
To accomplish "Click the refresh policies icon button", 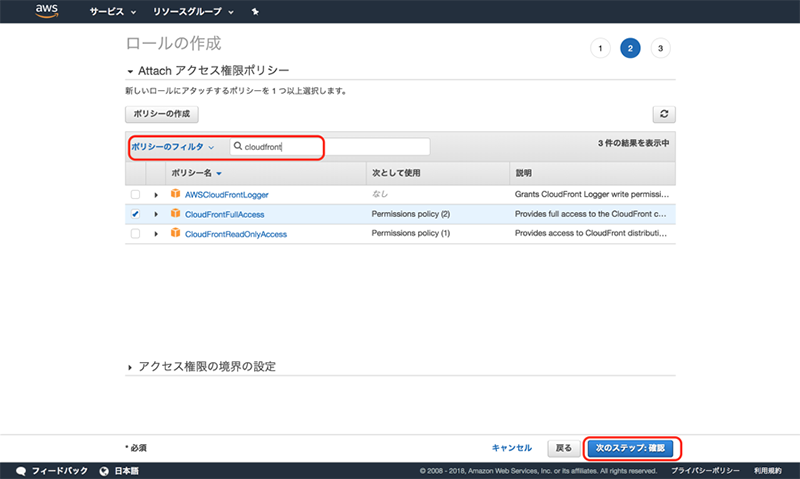I will [x=663, y=114].
